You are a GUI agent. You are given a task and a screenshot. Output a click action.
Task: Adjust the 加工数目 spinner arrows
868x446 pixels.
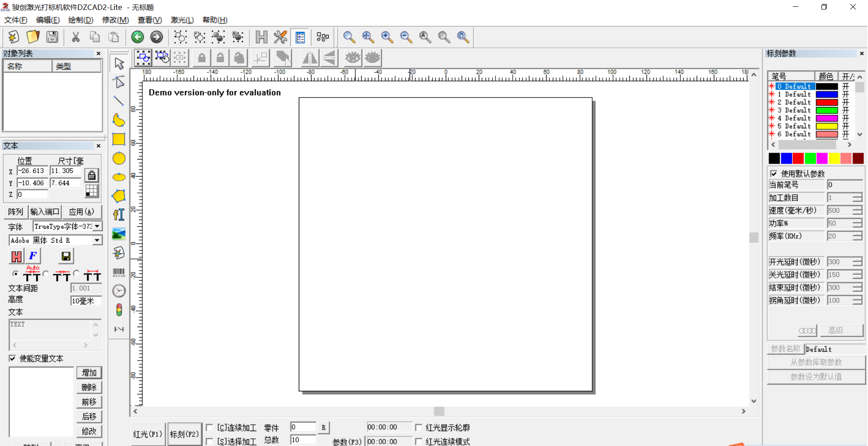click(x=857, y=197)
